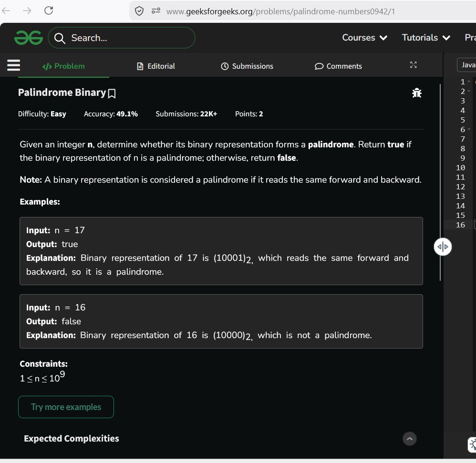
Task: Click line number 10 in editor gutter
Action: [x=460, y=167]
